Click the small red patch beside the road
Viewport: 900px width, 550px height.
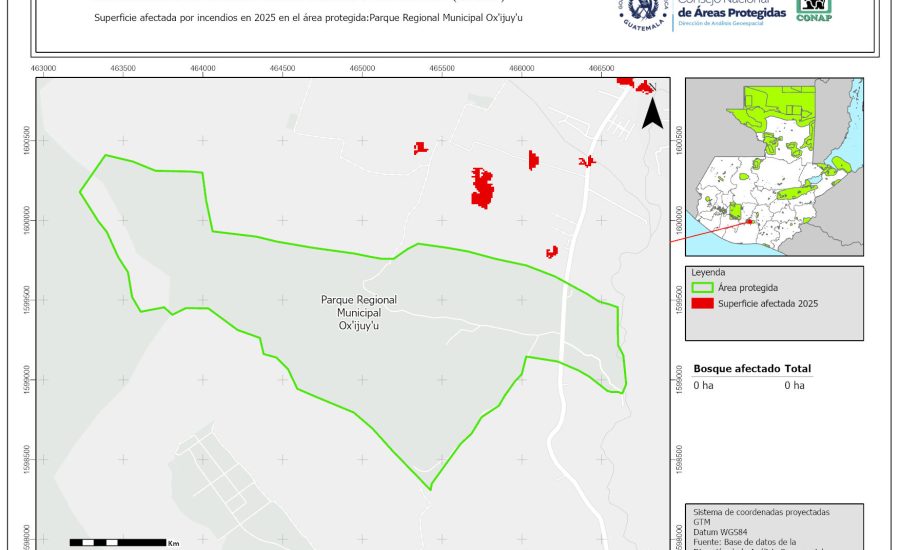[551, 252]
